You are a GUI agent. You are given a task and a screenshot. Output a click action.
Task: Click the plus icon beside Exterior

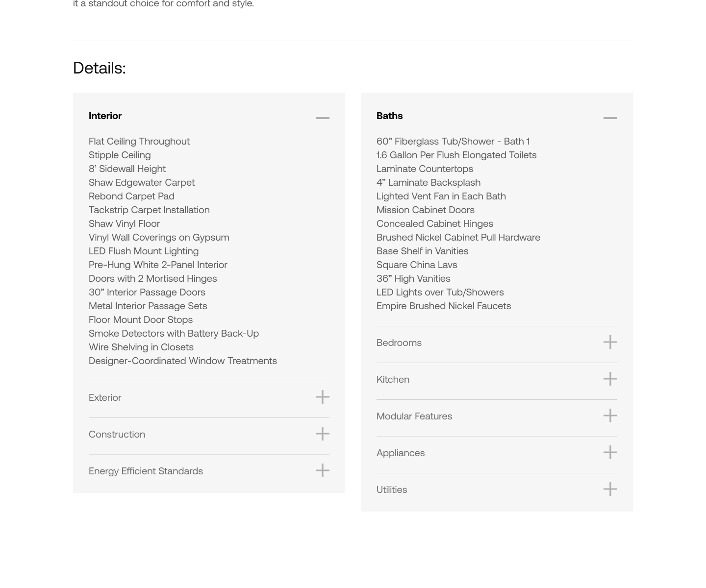322,397
